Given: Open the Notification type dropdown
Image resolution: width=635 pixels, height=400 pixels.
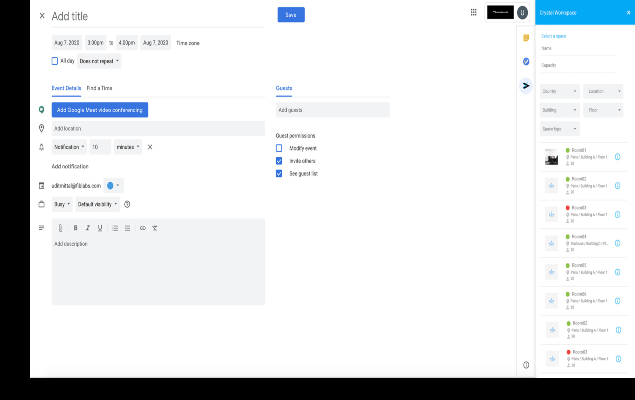Looking at the screenshot, I should (69, 147).
